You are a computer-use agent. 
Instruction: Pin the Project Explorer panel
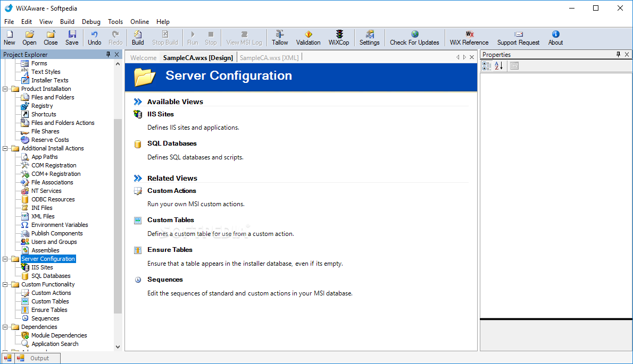point(108,54)
